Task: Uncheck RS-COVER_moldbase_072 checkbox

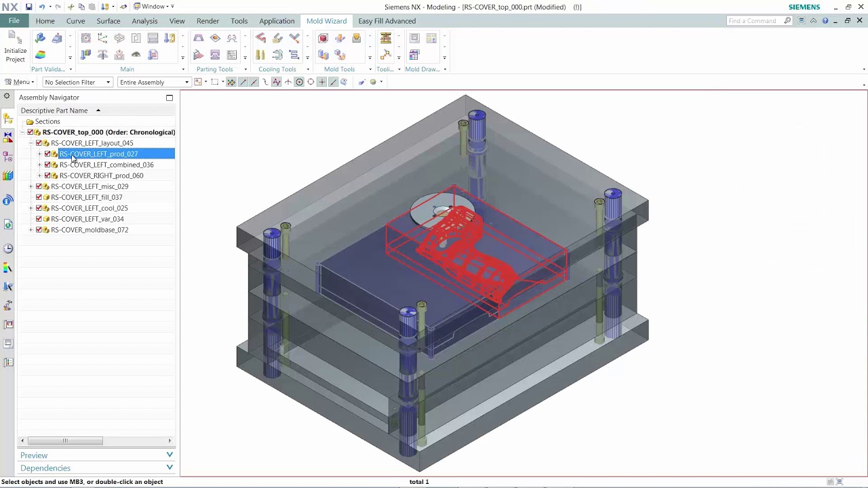Action: (39, 230)
